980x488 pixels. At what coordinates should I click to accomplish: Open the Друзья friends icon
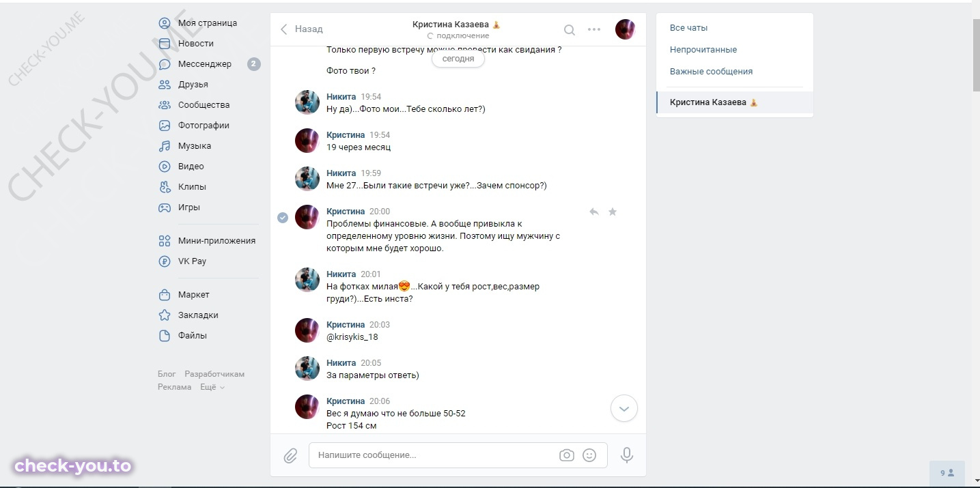pyautogui.click(x=165, y=85)
